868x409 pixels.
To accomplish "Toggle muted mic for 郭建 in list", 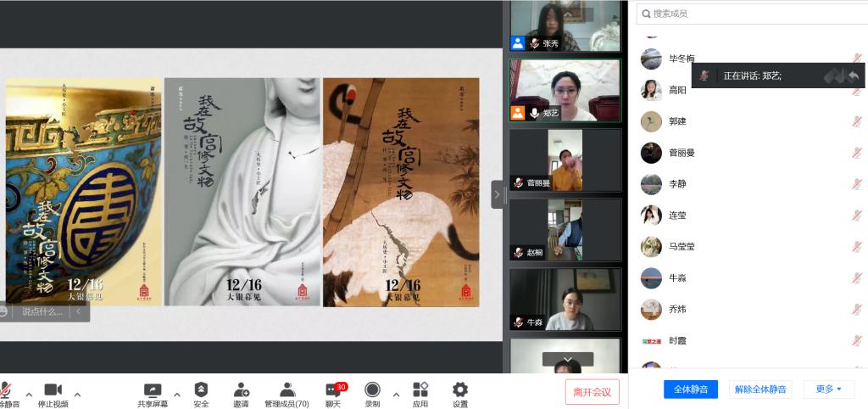I will click(x=858, y=121).
